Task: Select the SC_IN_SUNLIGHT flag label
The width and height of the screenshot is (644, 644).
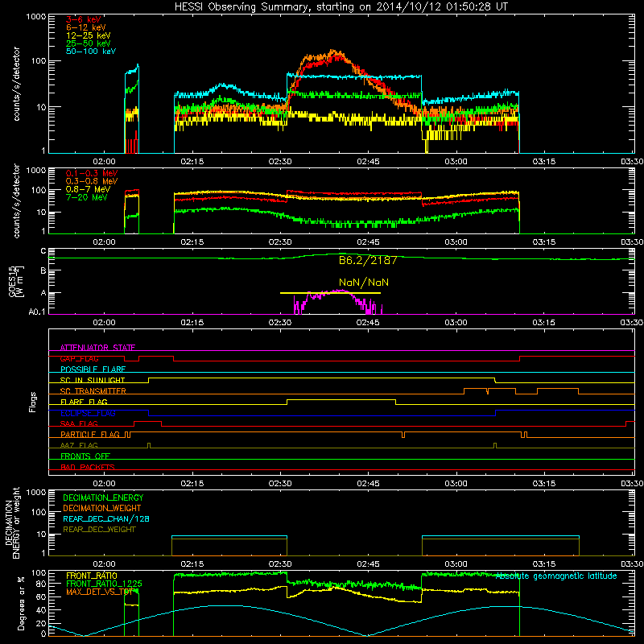Action: [93, 380]
